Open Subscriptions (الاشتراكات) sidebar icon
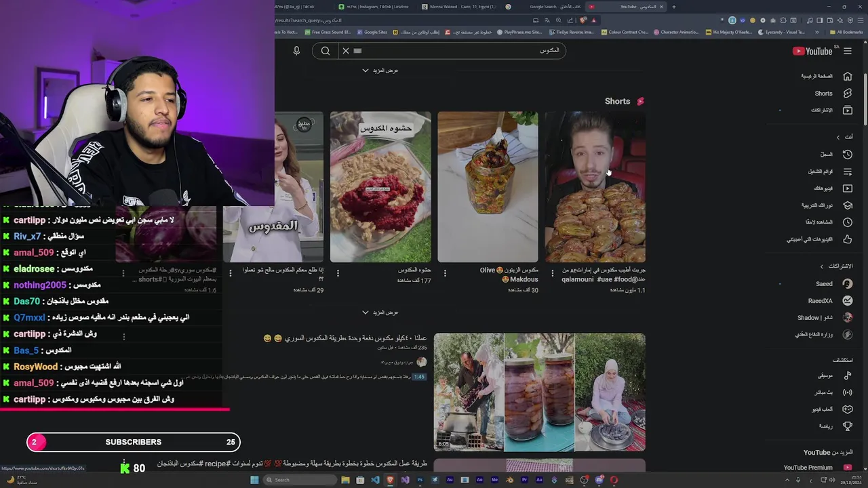 848,110
